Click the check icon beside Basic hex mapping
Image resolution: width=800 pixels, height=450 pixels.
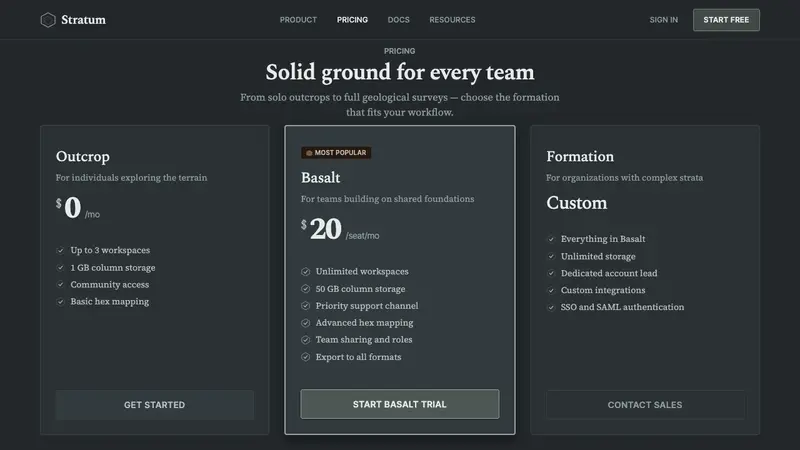(x=60, y=302)
